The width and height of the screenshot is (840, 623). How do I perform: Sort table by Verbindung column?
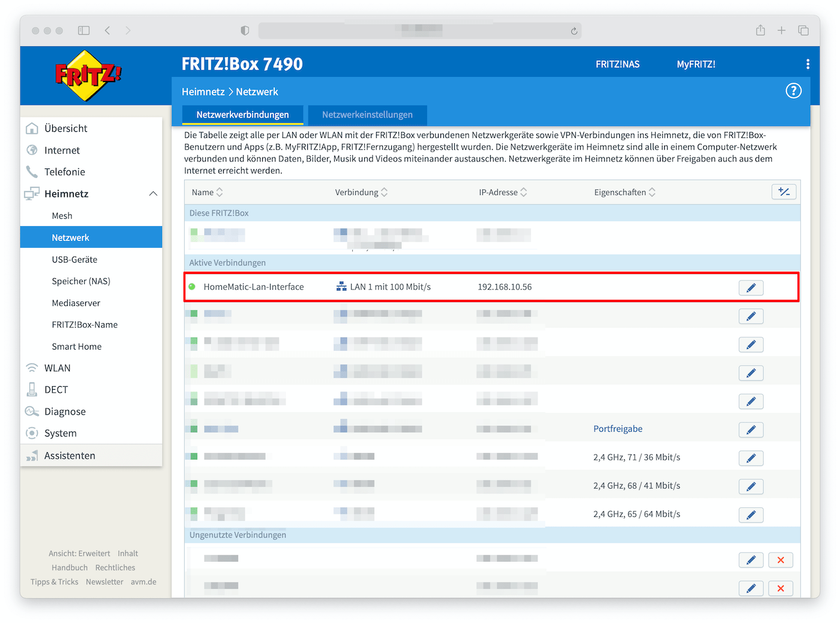pyautogui.click(x=361, y=192)
